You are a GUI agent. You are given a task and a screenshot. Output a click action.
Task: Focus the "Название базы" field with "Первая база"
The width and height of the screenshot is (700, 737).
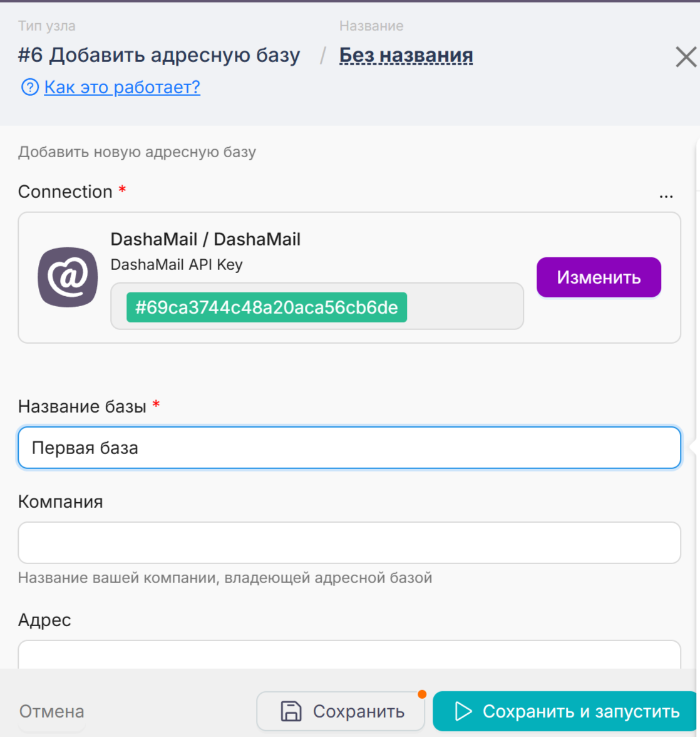tap(349, 448)
